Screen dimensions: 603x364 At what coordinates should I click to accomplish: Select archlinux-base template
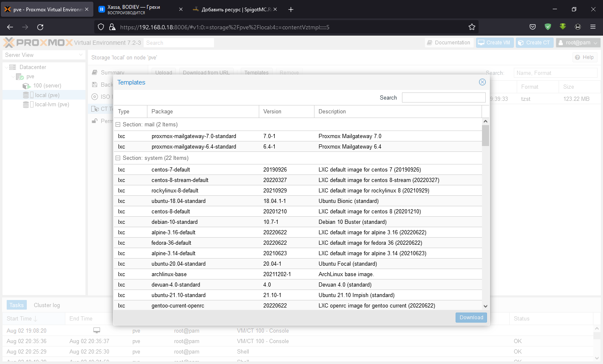[x=298, y=274]
